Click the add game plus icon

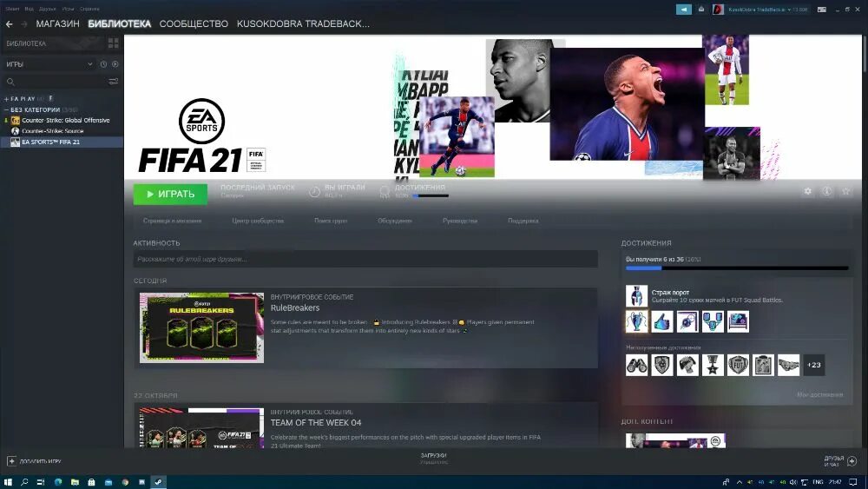point(11,460)
